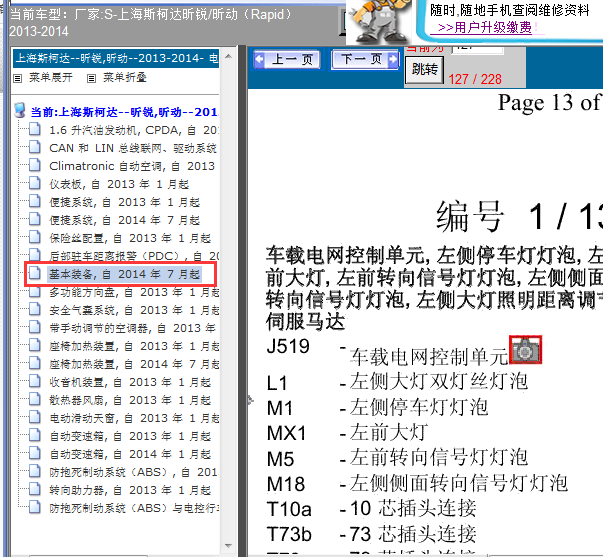Open 便捷系统, 自 2013 年 1 月起
Image resolution: width=603 pixels, height=557 pixels.
124,202
